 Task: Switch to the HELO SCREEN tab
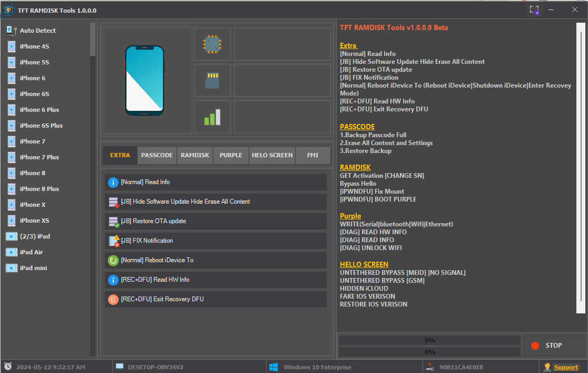272,155
